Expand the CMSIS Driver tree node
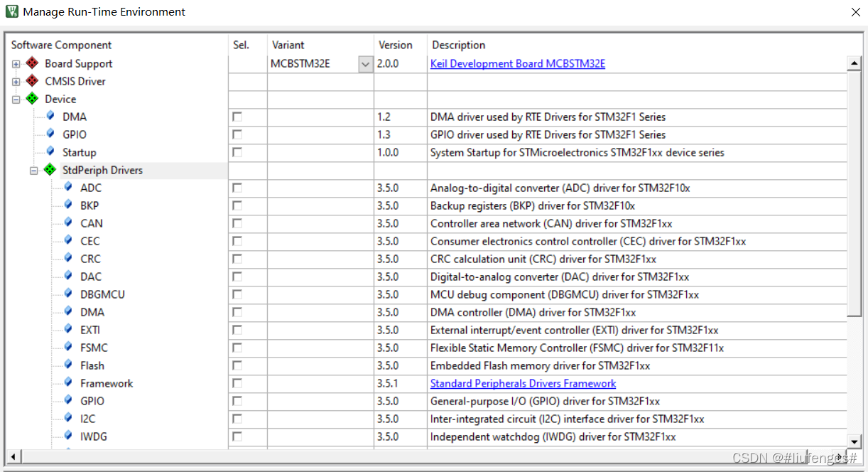The height and width of the screenshot is (472, 868). click(x=16, y=82)
